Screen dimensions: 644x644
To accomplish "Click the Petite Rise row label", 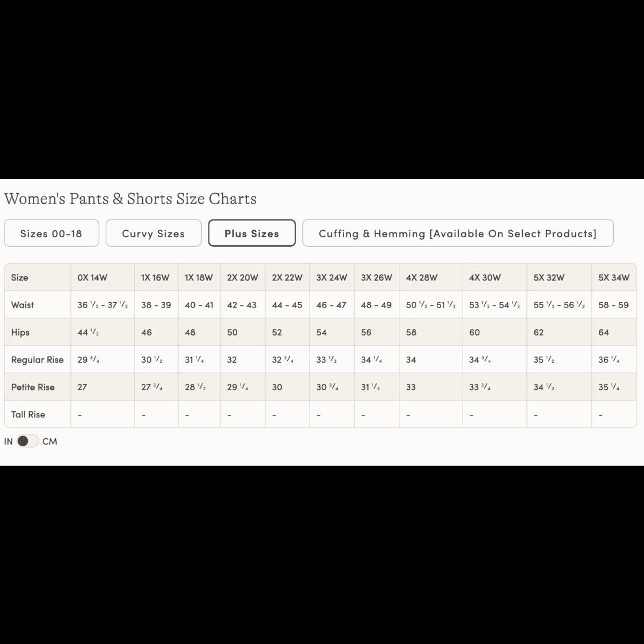I will 33,387.
